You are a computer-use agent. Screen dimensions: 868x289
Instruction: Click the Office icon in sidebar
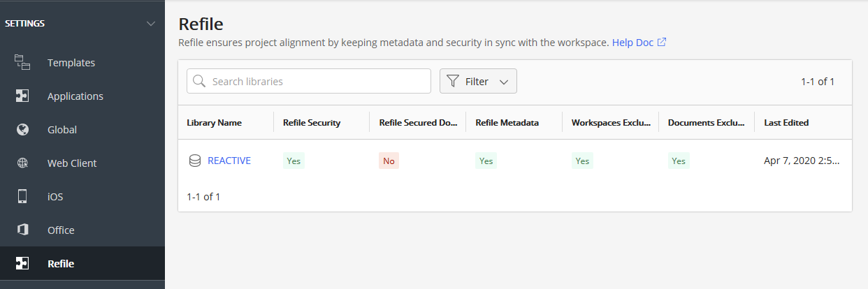[22, 230]
